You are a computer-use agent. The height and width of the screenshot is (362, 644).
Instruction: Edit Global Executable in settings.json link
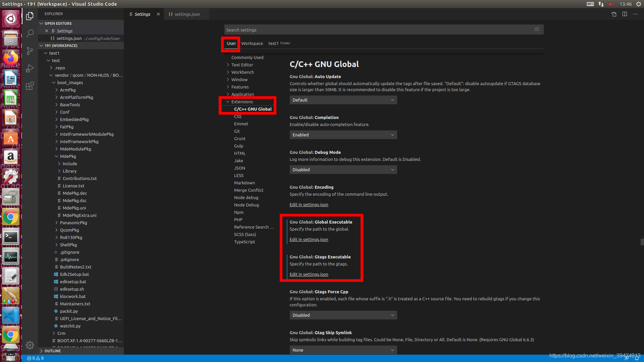tap(309, 239)
